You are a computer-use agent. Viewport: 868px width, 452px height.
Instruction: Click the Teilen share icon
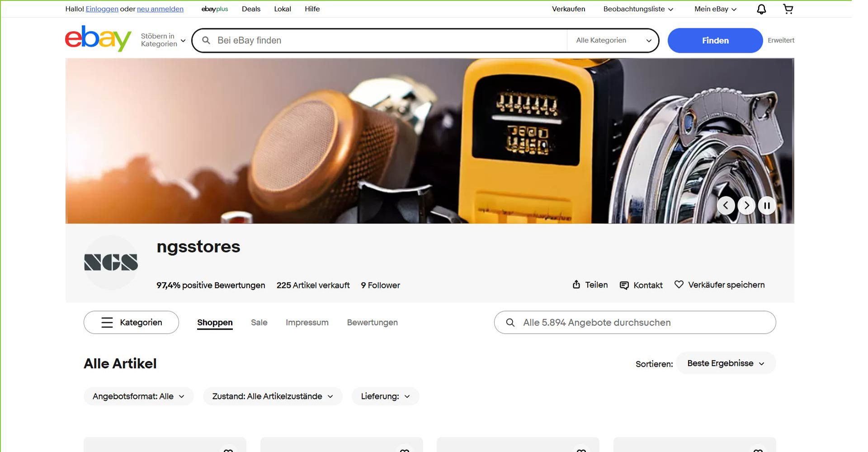click(576, 285)
